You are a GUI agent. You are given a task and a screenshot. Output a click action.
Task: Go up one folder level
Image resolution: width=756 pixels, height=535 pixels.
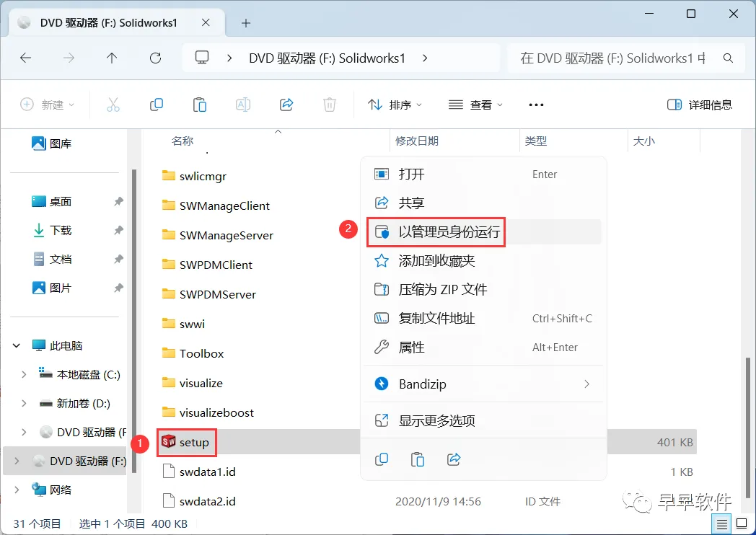(112, 58)
